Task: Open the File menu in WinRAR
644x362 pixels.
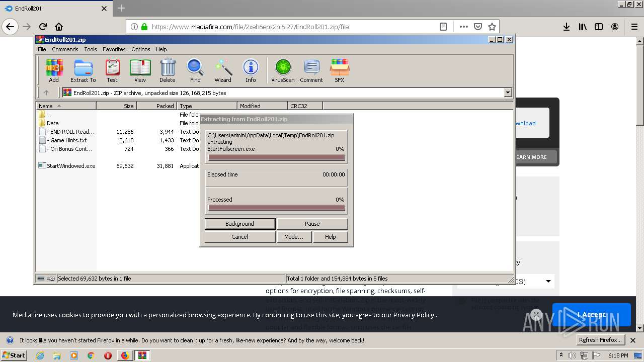Action: 42,49
